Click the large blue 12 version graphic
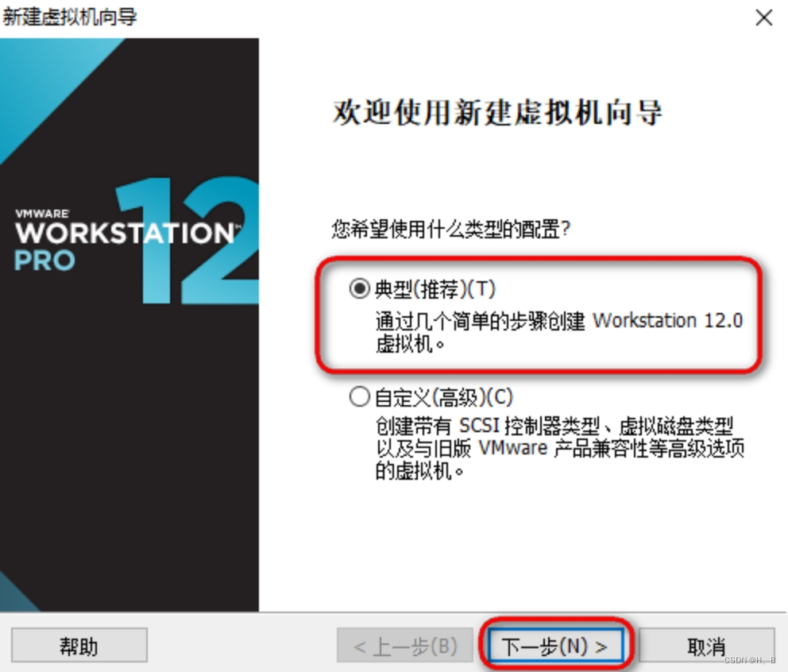Screen dimensions: 788x672 pyautogui.click(x=188, y=240)
